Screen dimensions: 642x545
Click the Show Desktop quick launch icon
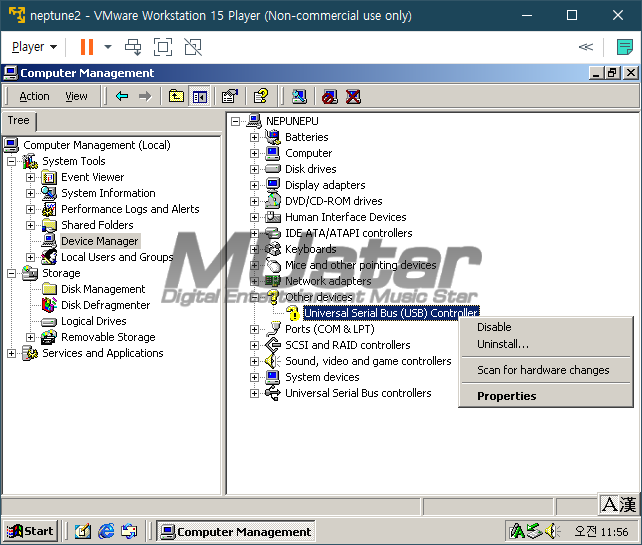pyautogui.click(x=82, y=531)
